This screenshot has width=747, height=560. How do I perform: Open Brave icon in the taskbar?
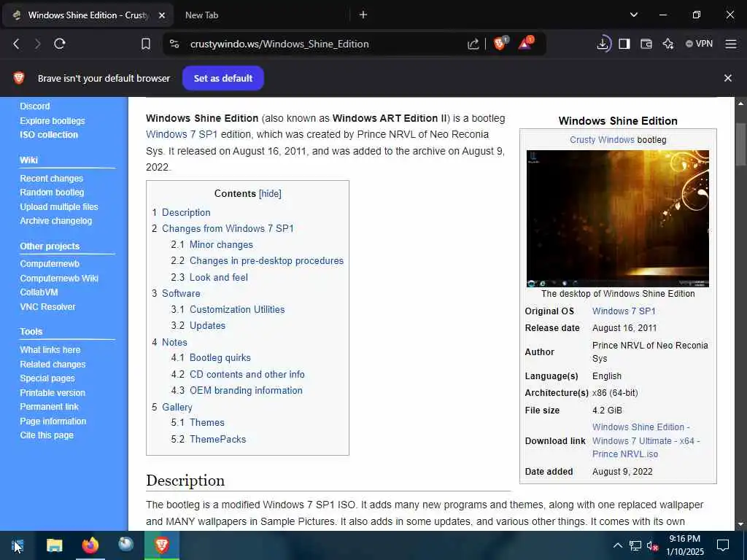[x=162, y=545]
